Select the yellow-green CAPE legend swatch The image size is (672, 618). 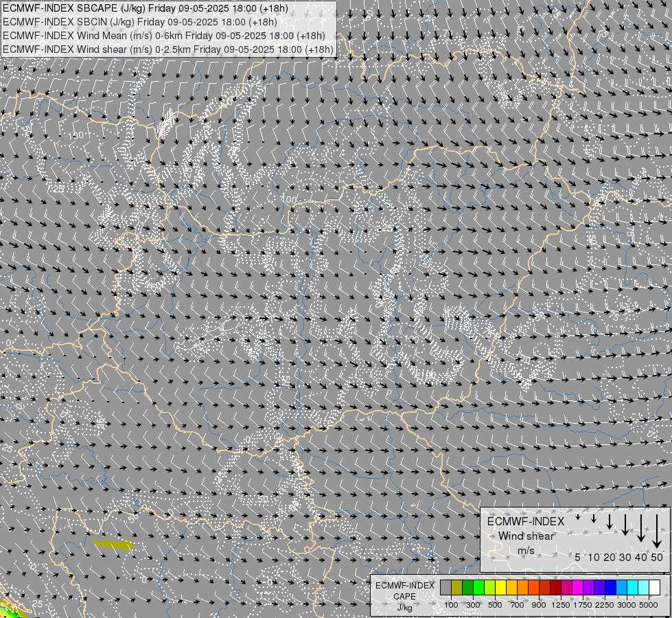tap(490, 588)
